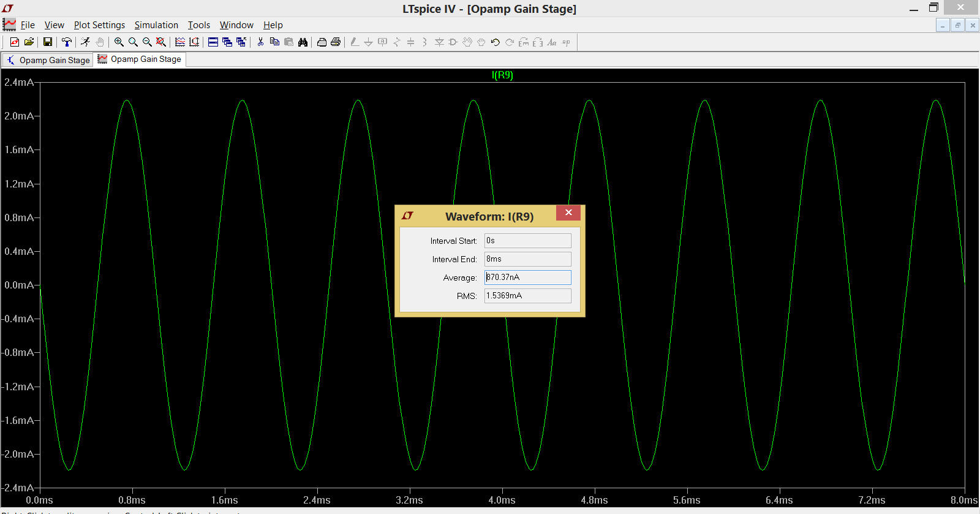Image resolution: width=980 pixels, height=514 pixels.
Task: Zoom in with the plus magnifier icon
Action: [119, 42]
